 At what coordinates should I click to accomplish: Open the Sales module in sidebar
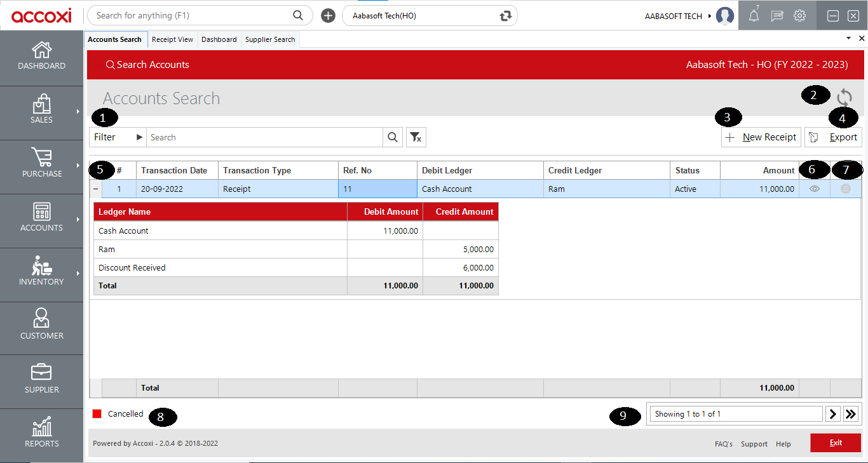pos(41,110)
